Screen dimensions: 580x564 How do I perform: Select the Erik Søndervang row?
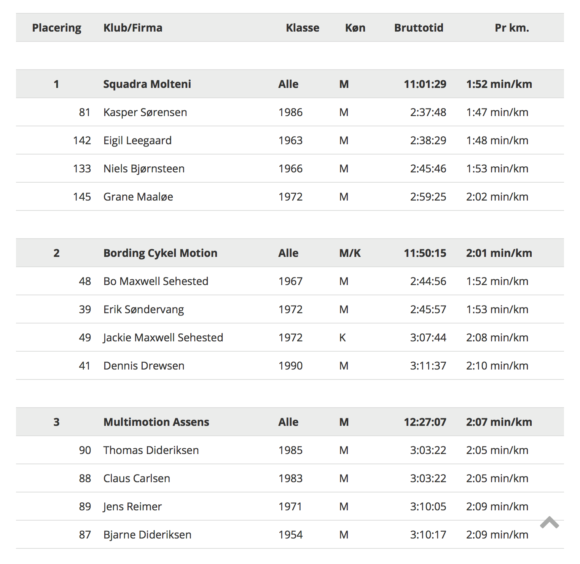(x=290, y=309)
